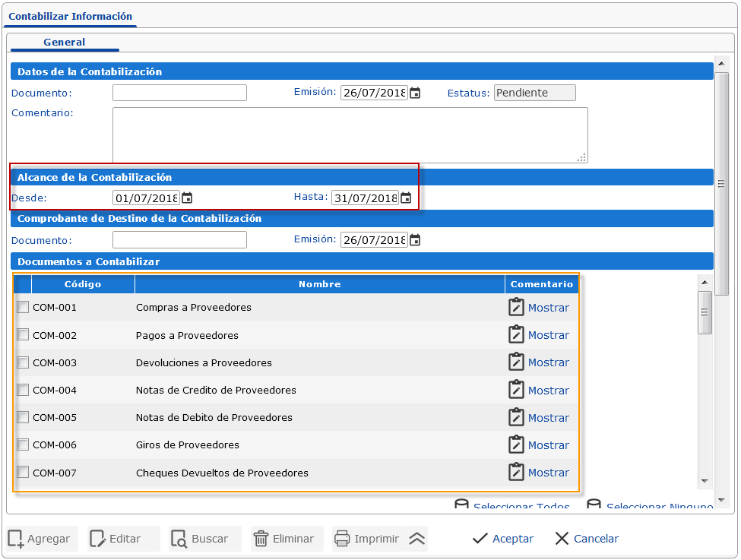Click the Mostrar clipboard icon for COM-001
The width and height of the screenshot is (741, 560).
[518, 307]
